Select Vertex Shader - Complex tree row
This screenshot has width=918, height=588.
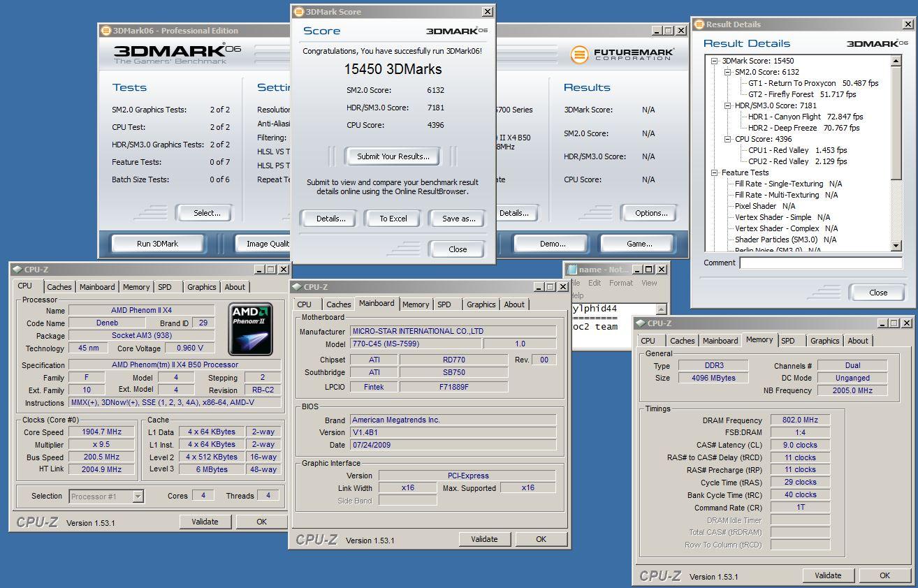tap(786, 228)
